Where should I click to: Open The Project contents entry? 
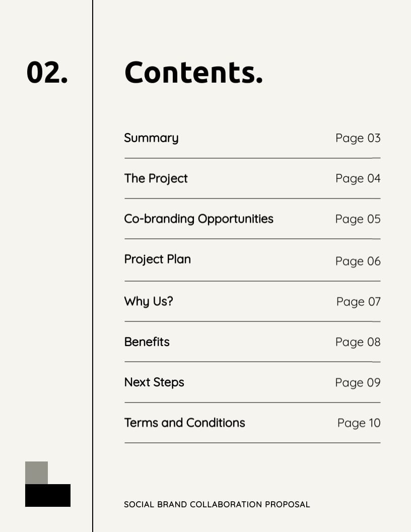pyautogui.click(x=156, y=178)
